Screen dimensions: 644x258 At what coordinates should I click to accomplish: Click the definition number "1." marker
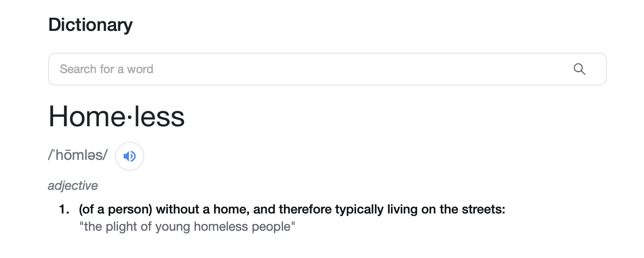tap(64, 210)
